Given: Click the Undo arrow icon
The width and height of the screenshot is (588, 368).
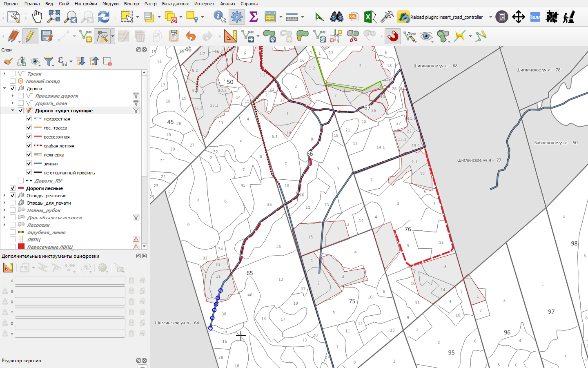Looking at the screenshot, I should coord(191,36).
